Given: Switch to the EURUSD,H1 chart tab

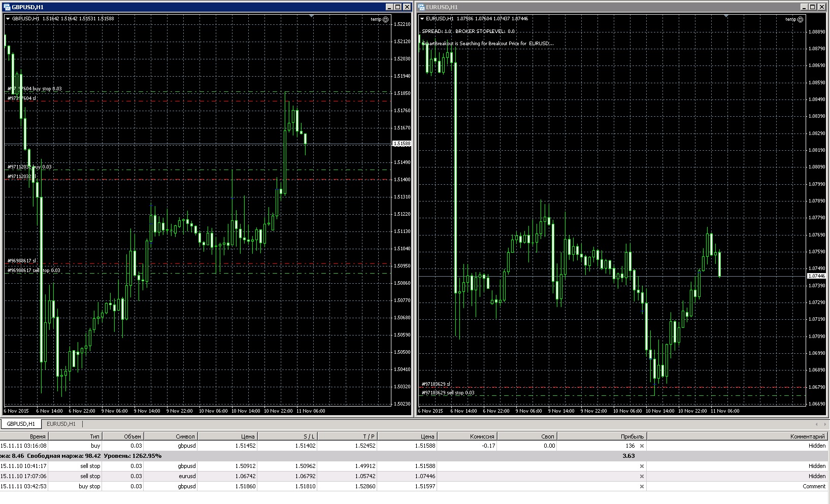Looking at the screenshot, I should click(x=61, y=424).
